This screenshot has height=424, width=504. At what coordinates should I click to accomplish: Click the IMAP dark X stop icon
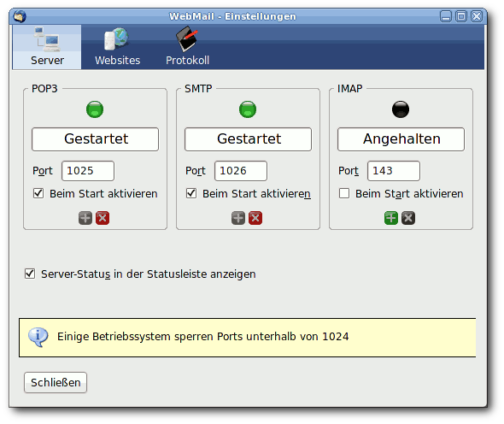point(408,218)
